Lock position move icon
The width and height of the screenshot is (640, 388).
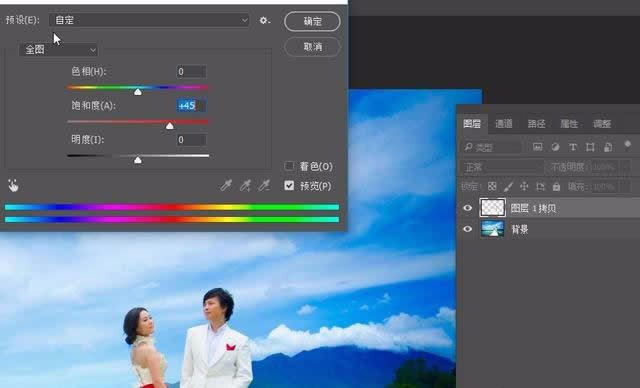click(x=524, y=186)
